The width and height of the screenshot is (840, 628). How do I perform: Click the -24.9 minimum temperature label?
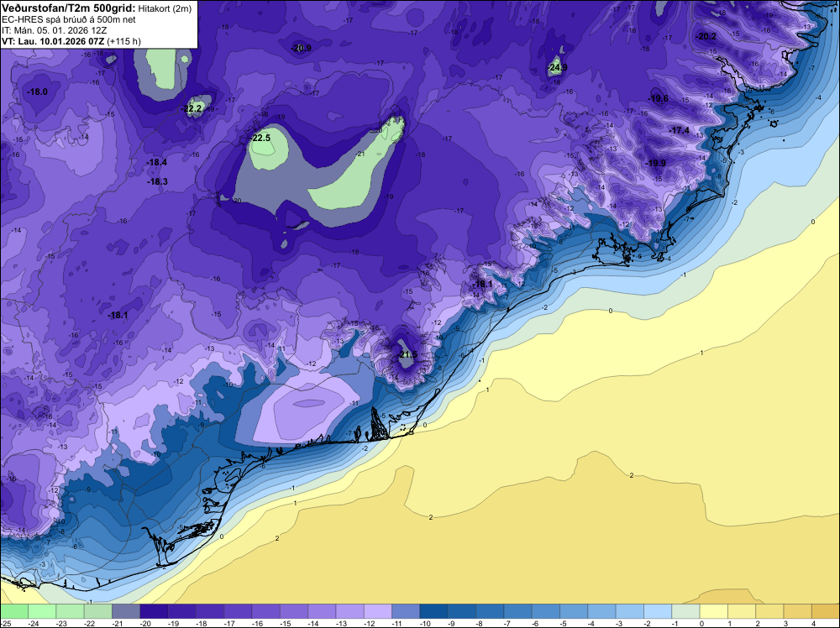coord(558,67)
